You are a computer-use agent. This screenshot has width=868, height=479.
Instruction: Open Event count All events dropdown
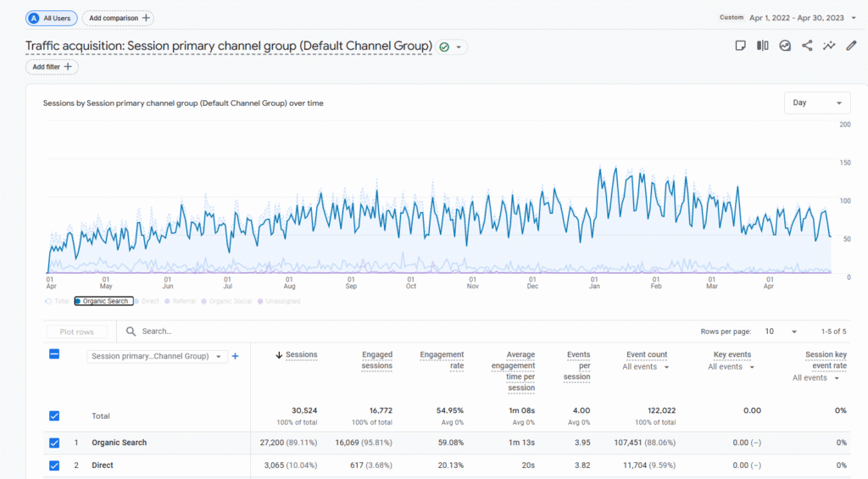tap(645, 366)
